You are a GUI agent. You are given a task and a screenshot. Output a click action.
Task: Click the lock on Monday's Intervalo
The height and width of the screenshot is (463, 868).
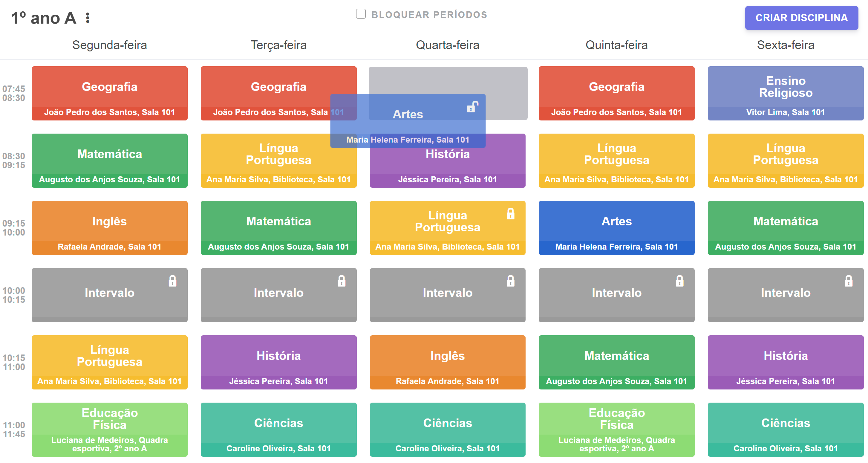(172, 281)
